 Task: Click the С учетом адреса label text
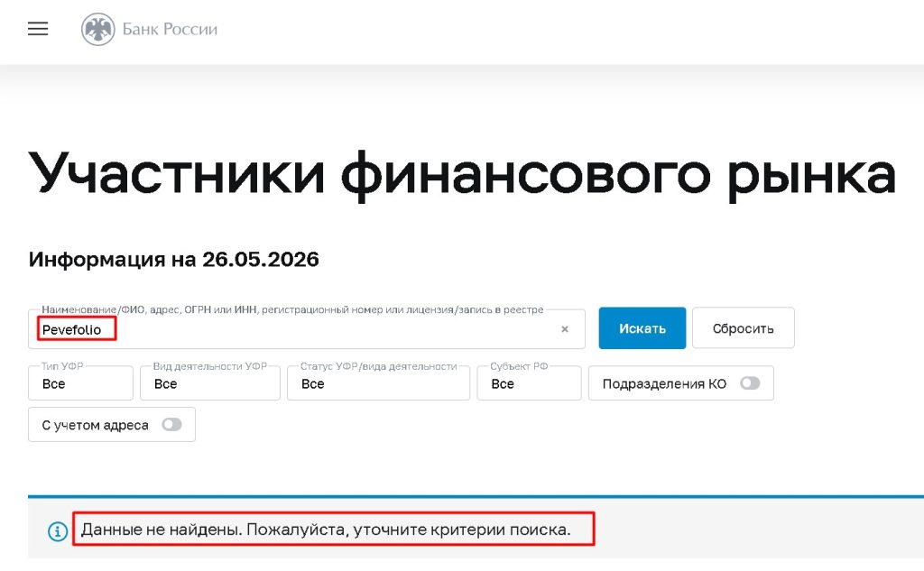[x=95, y=425]
